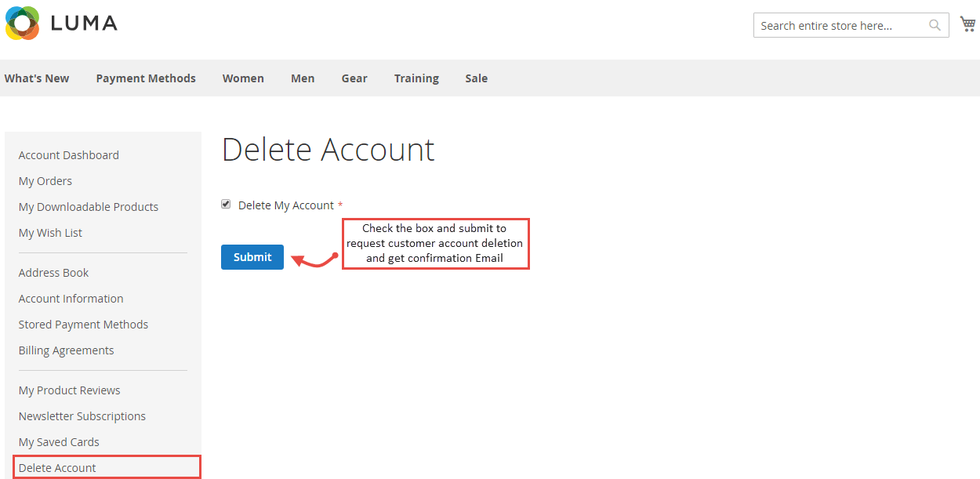Viewport: 980px width, 479px height.
Task: Focus the Search entire store field
Action: coord(851,25)
